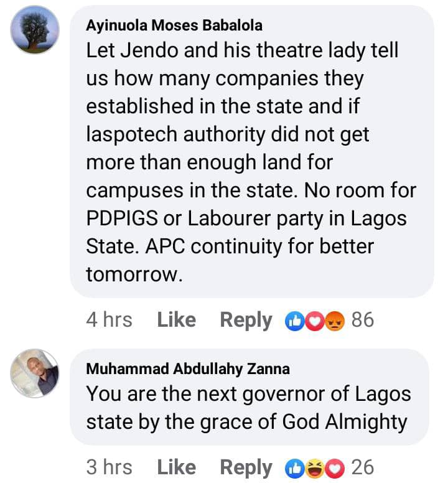The image size is (448, 483).
Task: Click the "4 hrs" timestamp
Action: coord(110,320)
